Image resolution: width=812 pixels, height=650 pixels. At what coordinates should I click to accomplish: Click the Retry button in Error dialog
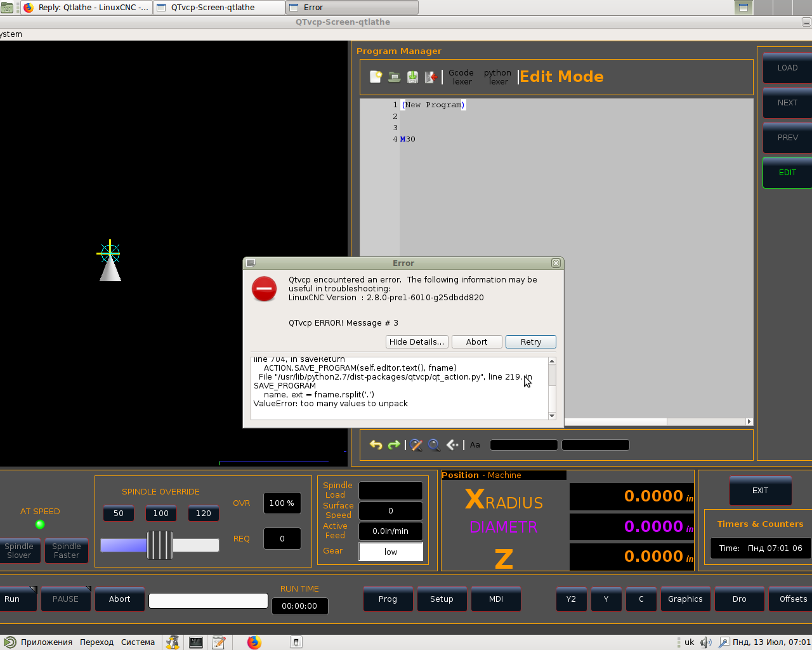pyautogui.click(x=531, y=342)
